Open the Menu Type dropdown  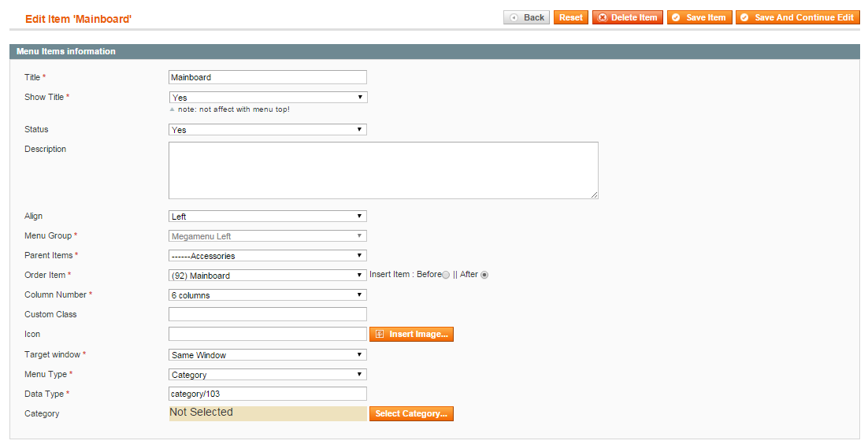point(267,375)
